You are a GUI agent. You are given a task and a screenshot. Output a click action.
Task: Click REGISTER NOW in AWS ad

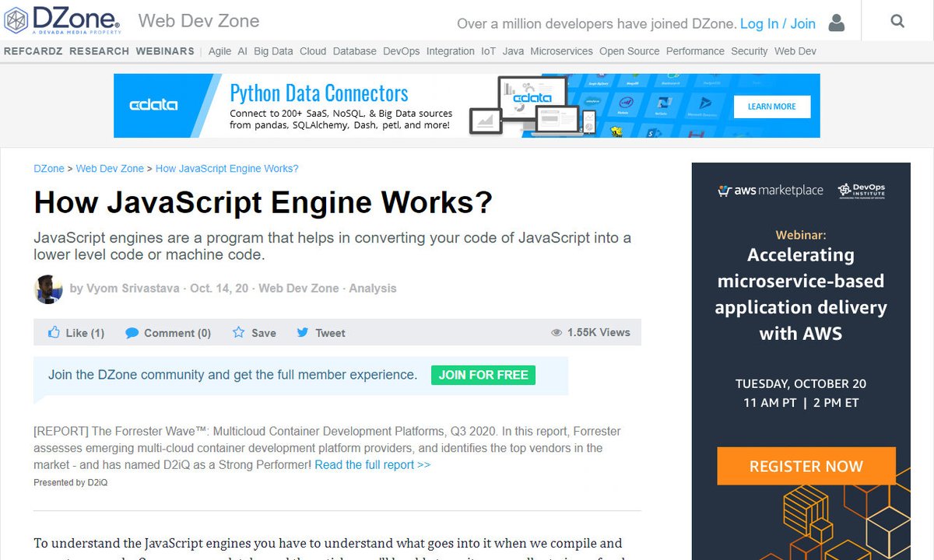(806, 466)
